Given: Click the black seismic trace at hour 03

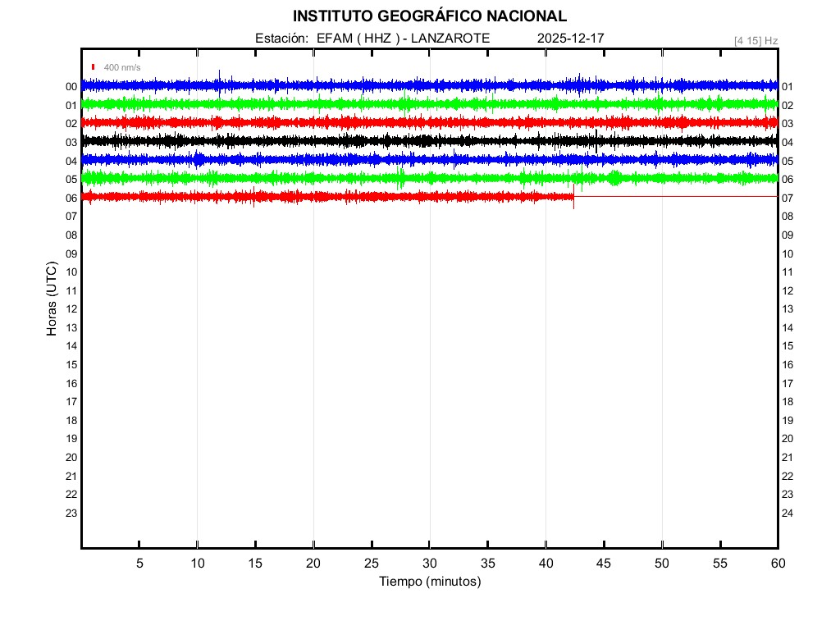Looking at the screenshot, I should (328, 141).
